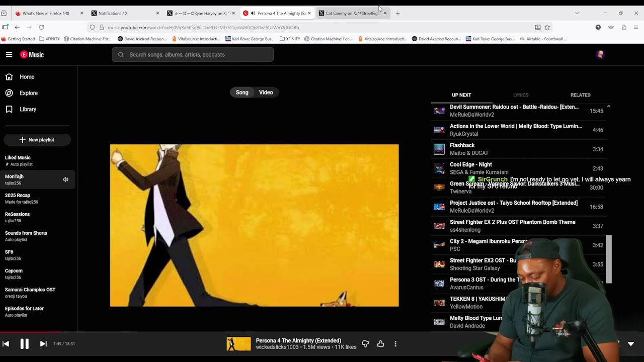644x362 pixels.
Task: Open the Getting Started bookmark
Action: 18,39
